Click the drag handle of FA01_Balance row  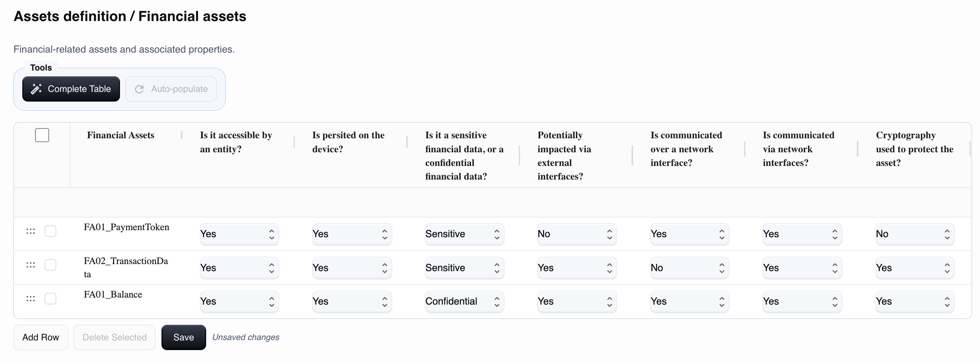(x=30, y=299)
